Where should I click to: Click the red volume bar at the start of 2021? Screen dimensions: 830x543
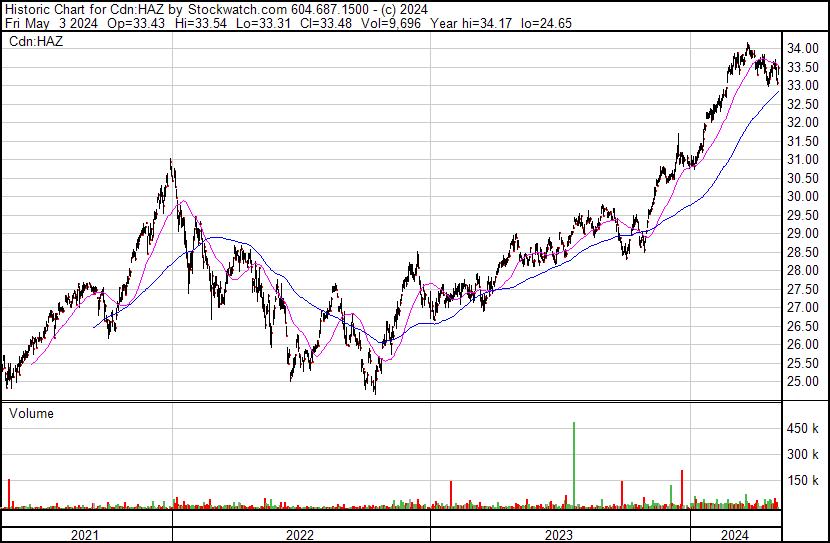click(x=9, y=494)
